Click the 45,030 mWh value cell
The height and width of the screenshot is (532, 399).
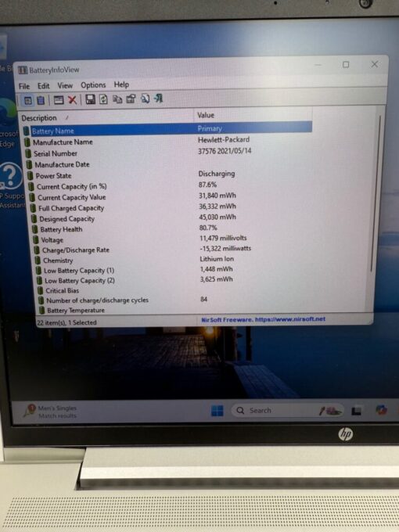click(217, 217)
